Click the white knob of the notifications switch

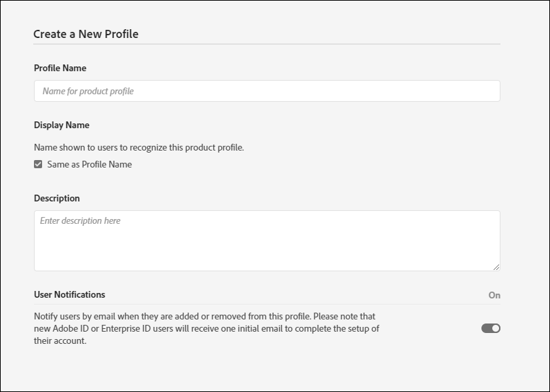pos(496,328)
